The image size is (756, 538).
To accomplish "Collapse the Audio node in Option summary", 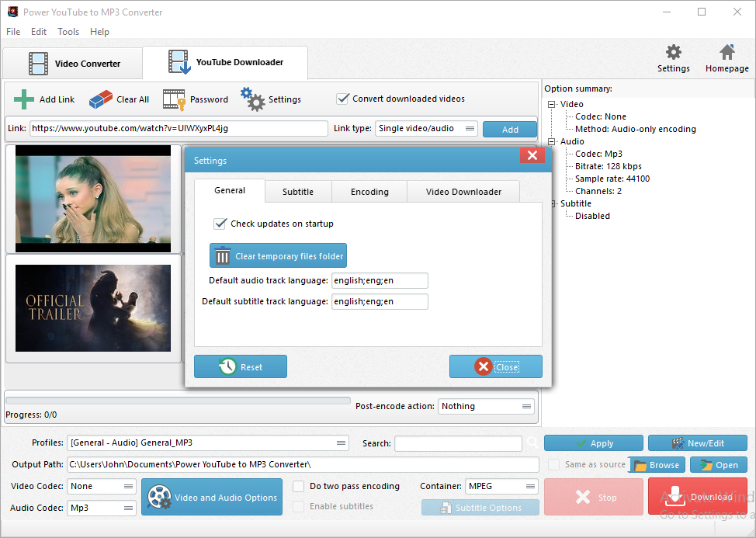I will point(552,141).
